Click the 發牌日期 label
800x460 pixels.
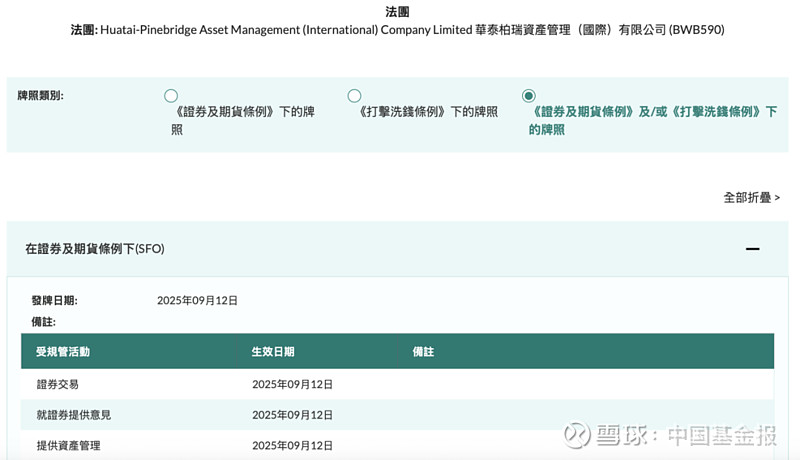tap(54, 300)
